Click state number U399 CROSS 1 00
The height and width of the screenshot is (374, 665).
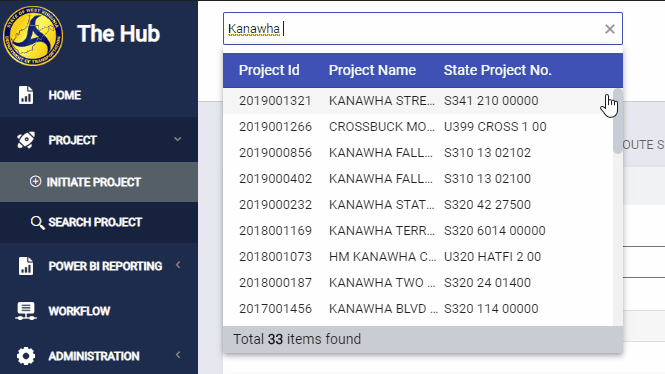pyautogui.click(x=495, y=127)
